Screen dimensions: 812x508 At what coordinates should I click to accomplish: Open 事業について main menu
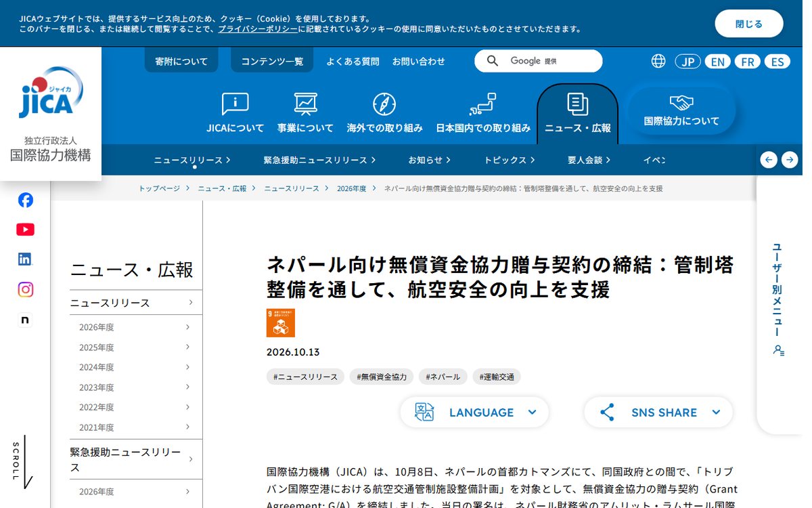click(306, 113)
